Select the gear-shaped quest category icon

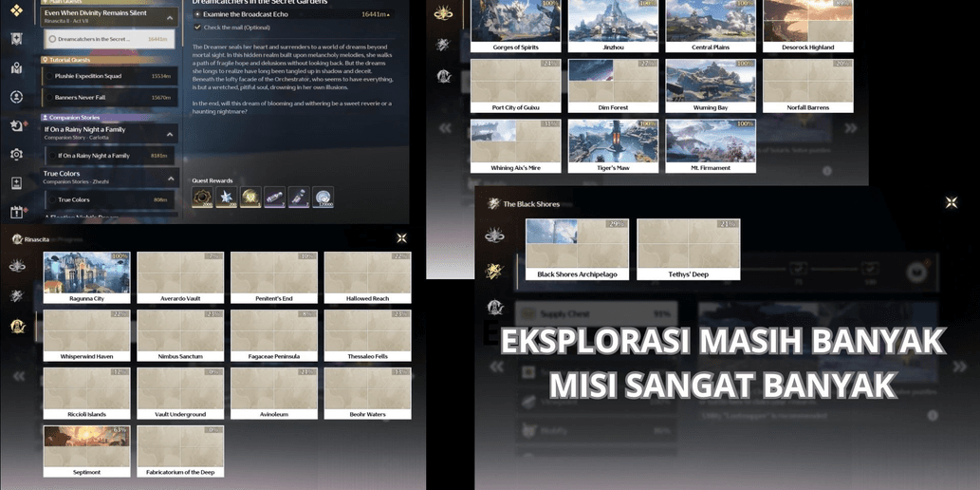pos(17,154)
